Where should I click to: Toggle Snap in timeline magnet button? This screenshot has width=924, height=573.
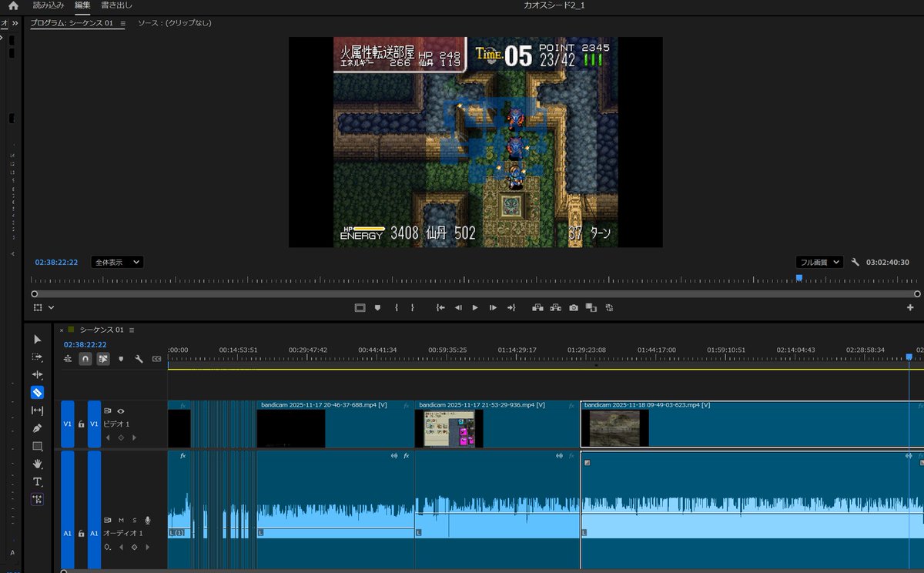pyautogui.click(x=85, y=359)
